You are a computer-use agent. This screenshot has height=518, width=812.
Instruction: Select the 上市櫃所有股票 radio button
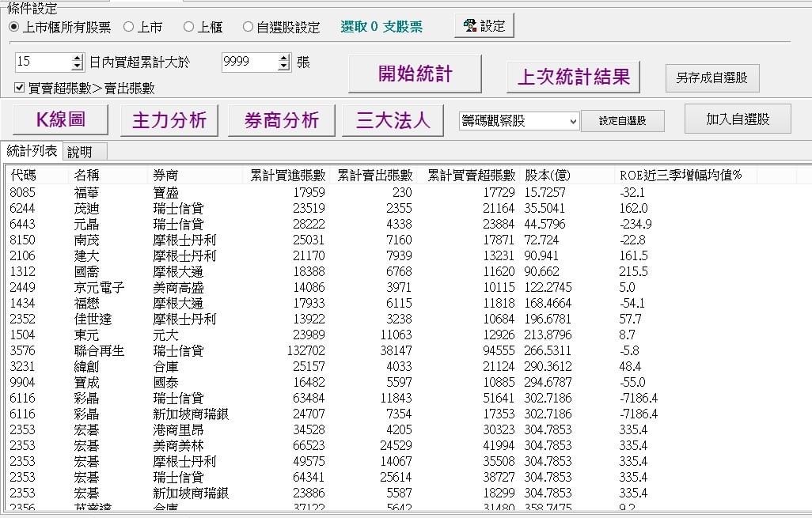click(14, 27)
